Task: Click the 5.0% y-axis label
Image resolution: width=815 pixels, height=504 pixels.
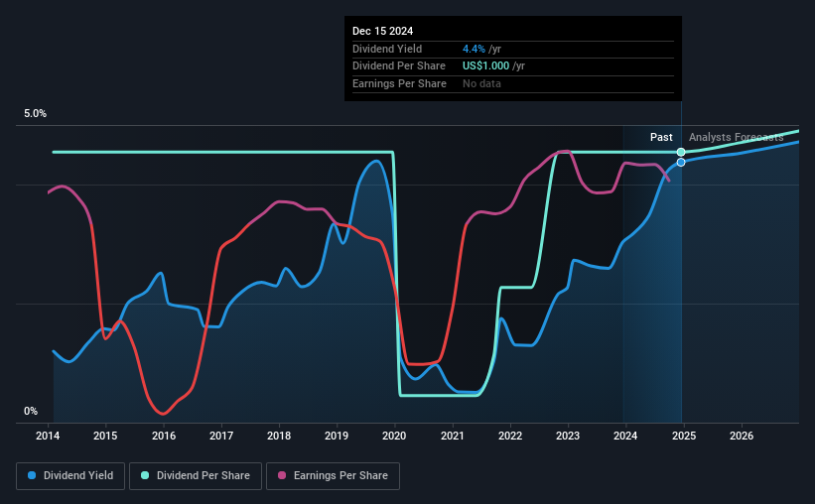Action: click(35, 114)
